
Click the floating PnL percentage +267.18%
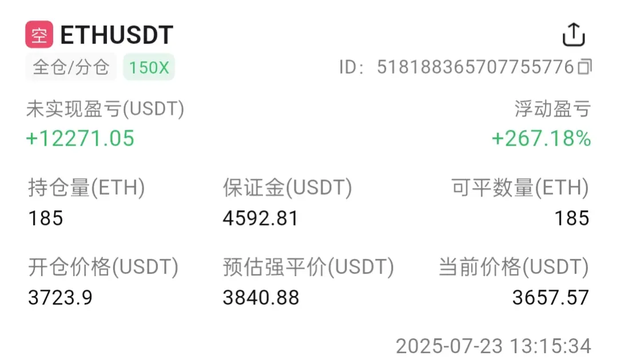tap(542, 138)
